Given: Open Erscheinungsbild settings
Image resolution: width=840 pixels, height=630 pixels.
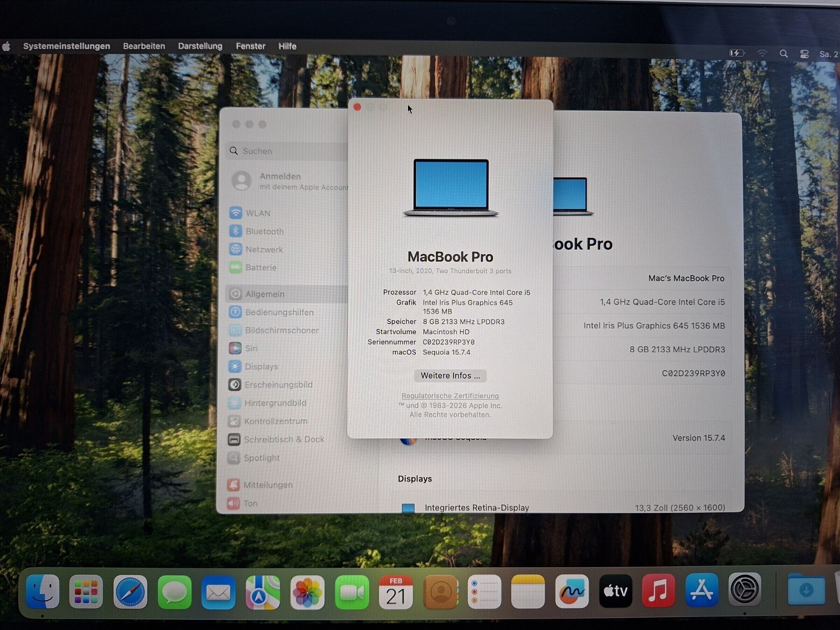Looking at the screenshot, I should (x=278, y=385).
